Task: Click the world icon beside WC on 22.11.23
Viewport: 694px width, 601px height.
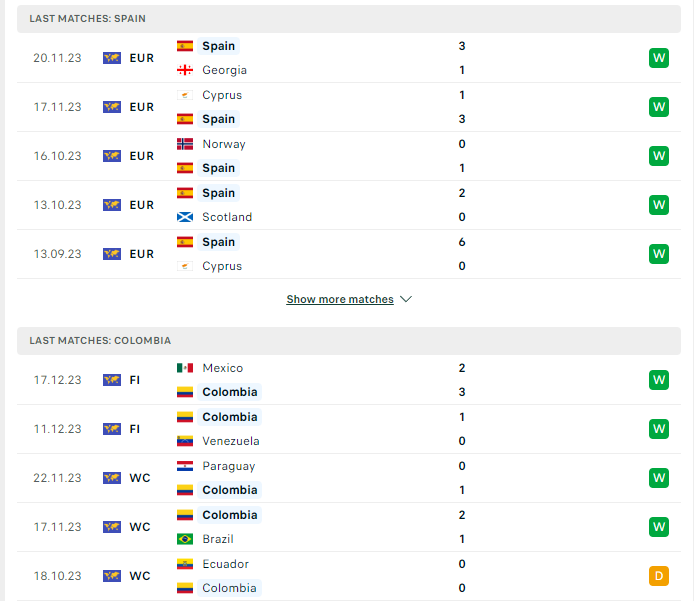Action: point(112,478)
